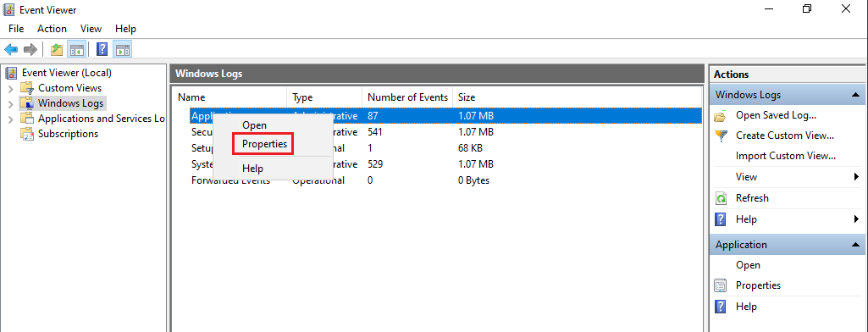Click Properties icon in Application actions
The image size is (868, 332).
721,285
